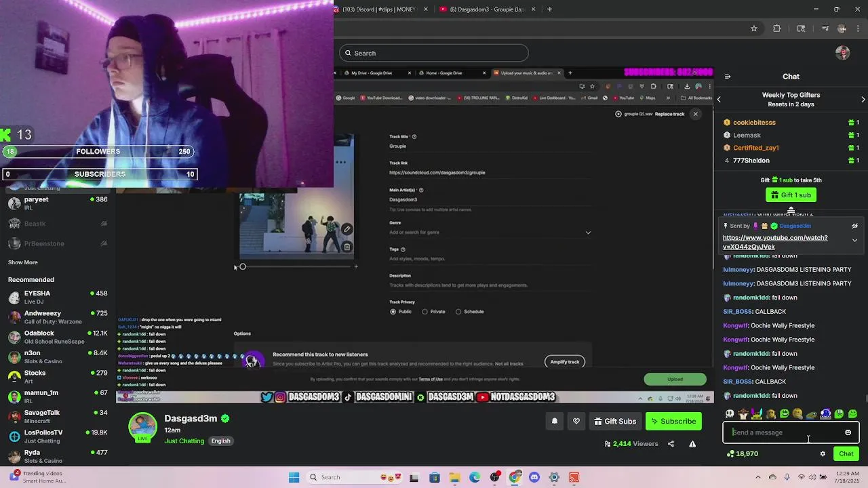Select the last green smiley emote
868x488 pixels.
point(852,413)
